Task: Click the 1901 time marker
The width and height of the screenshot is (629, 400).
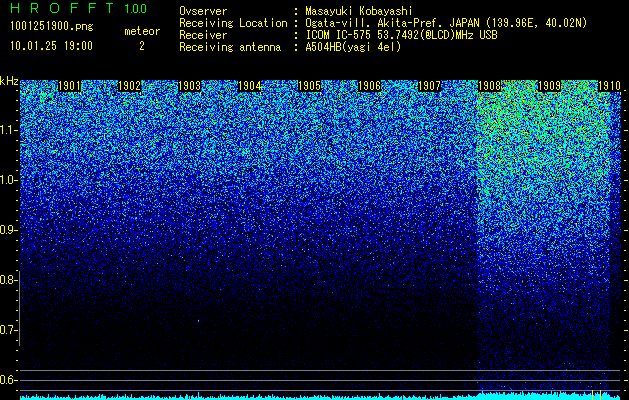Action: 70,86
